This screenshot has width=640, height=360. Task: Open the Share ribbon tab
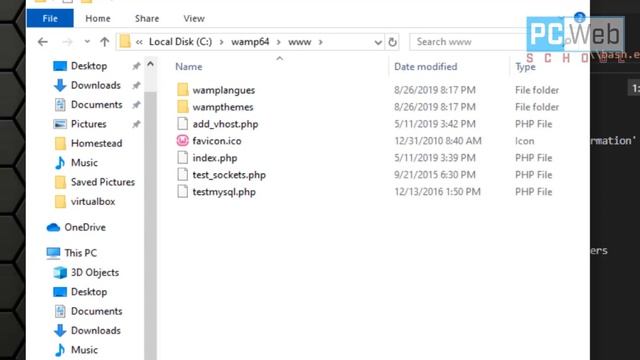click(x=147, y=18)
